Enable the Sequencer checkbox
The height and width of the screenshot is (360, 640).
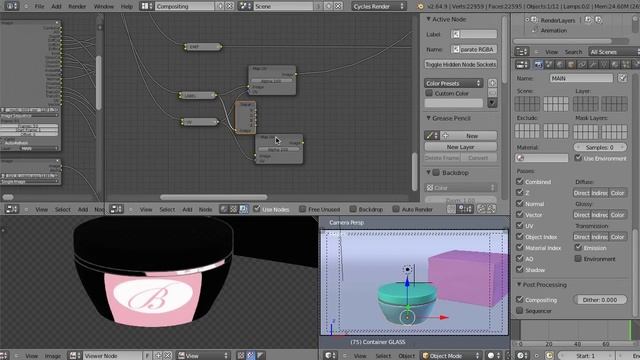[x=520, y=311]
